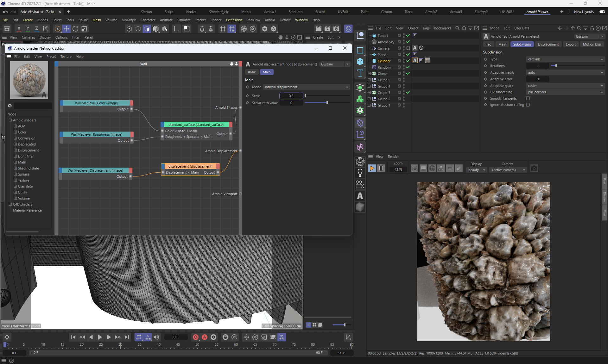
Task: Select the Cube primitive tool icon
Action: 360,62
